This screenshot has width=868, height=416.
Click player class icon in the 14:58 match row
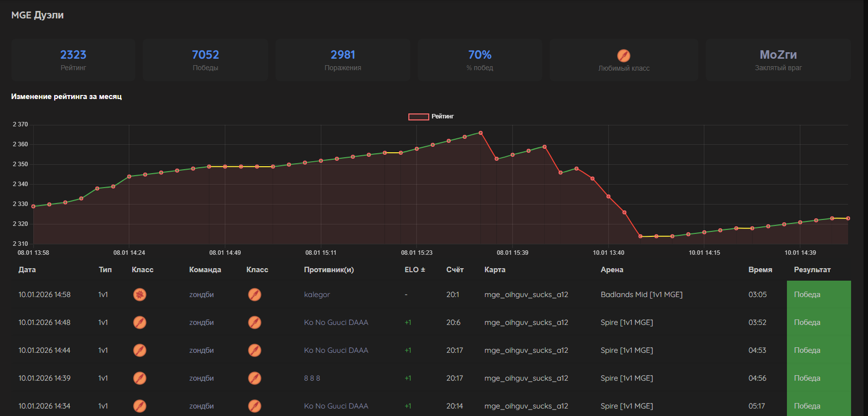140,295
